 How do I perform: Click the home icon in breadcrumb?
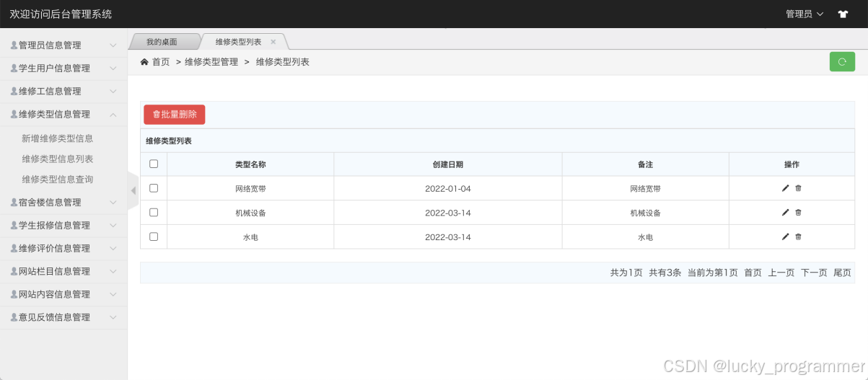[x=144, y=62]
